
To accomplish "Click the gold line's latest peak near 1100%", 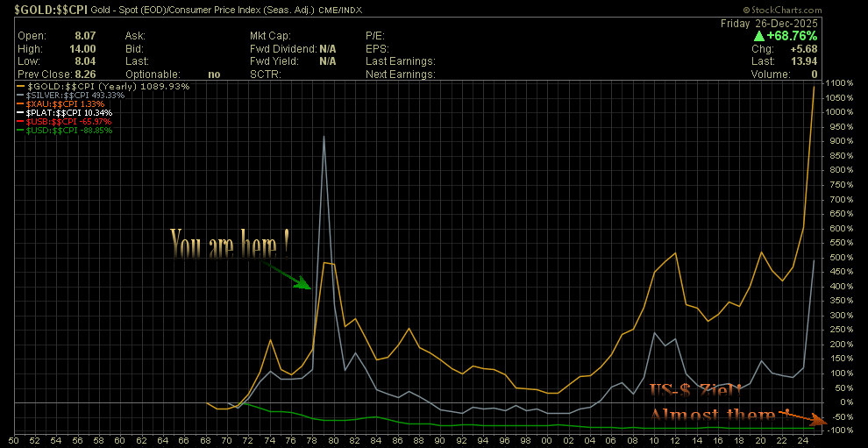I will (x=815, y=86).
